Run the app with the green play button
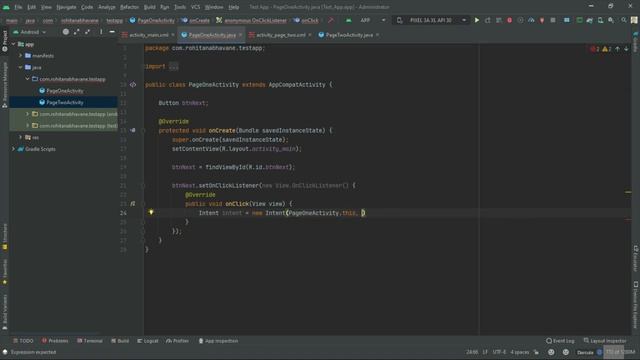 tap(476, 20)
